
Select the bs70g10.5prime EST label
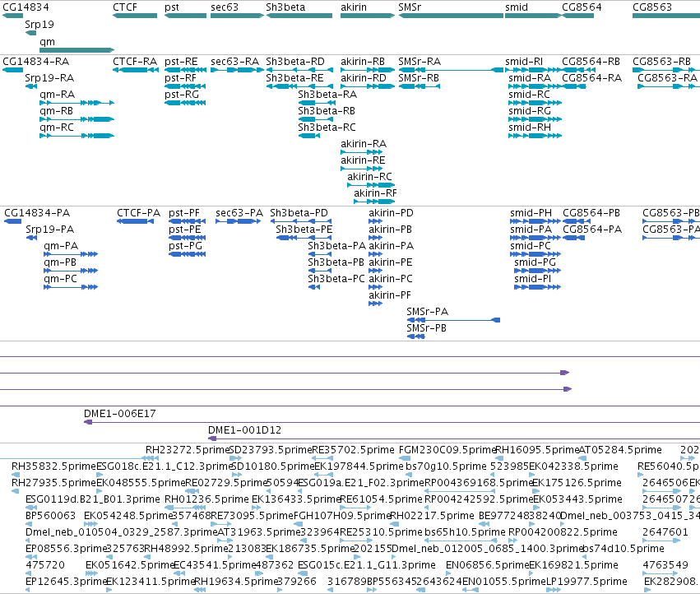click(446, 466)
